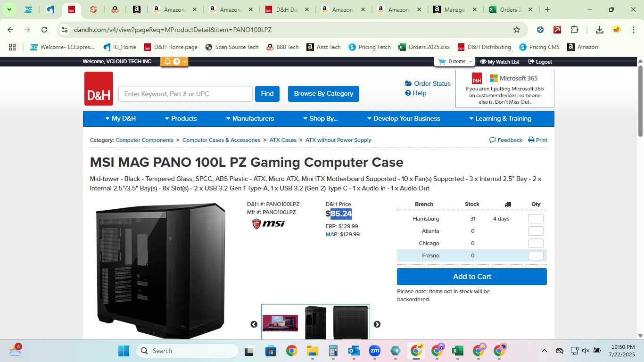The height and width of the screenshot is (362, 644).
Task: Open browser extensions puzzle icon
Action: [574, 30]
